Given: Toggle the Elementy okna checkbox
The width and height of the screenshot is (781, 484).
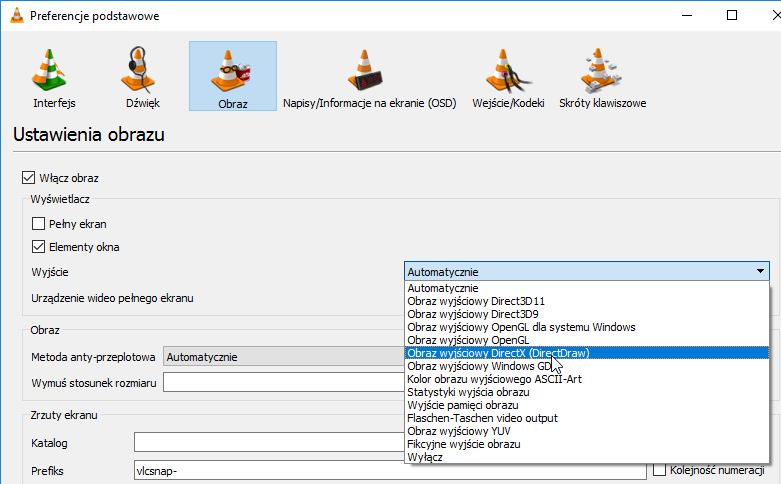Looking at the screenshot, I should (x=38, y=246).
